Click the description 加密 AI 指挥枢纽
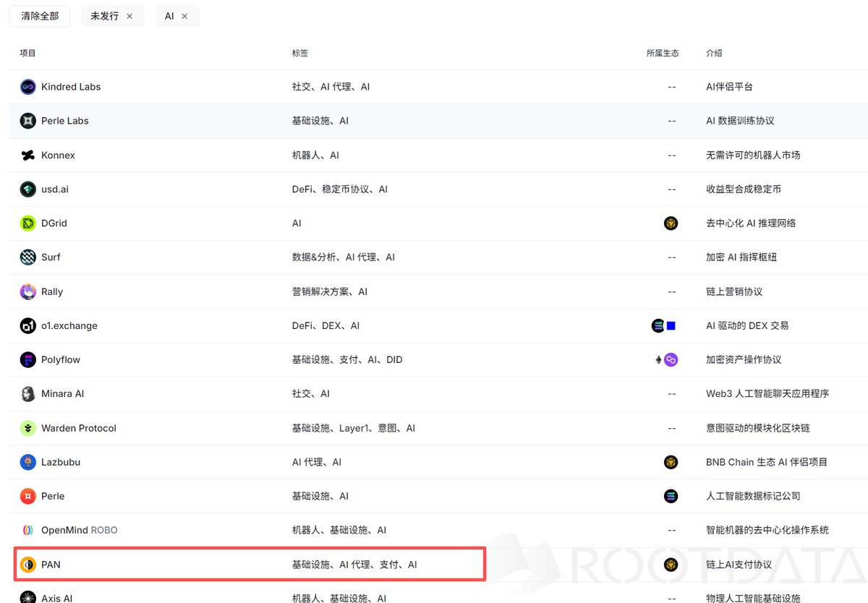This screenshot has height=603, width=868. pos(741,257)
